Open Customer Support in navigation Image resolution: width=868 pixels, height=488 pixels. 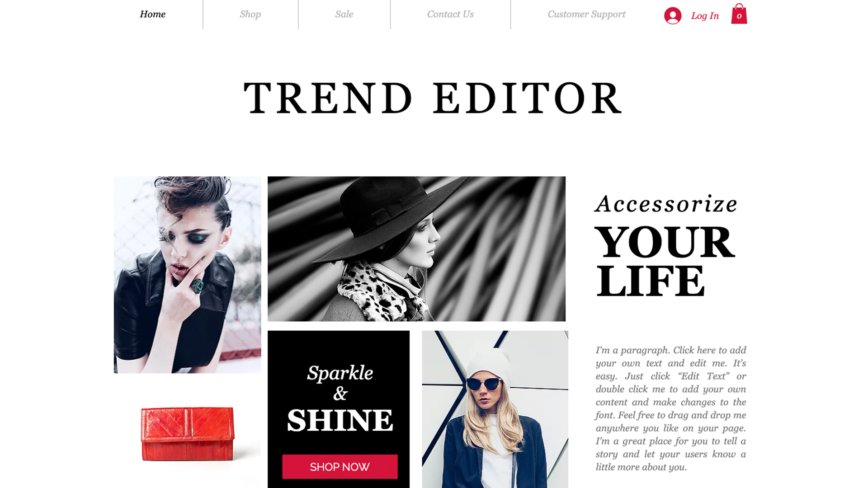point(586,14)
